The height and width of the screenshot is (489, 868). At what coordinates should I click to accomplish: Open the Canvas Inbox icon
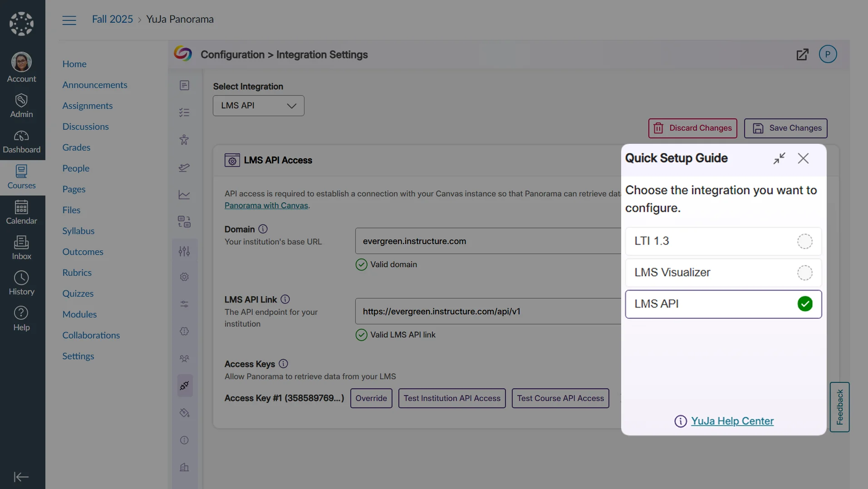point(21,248)
